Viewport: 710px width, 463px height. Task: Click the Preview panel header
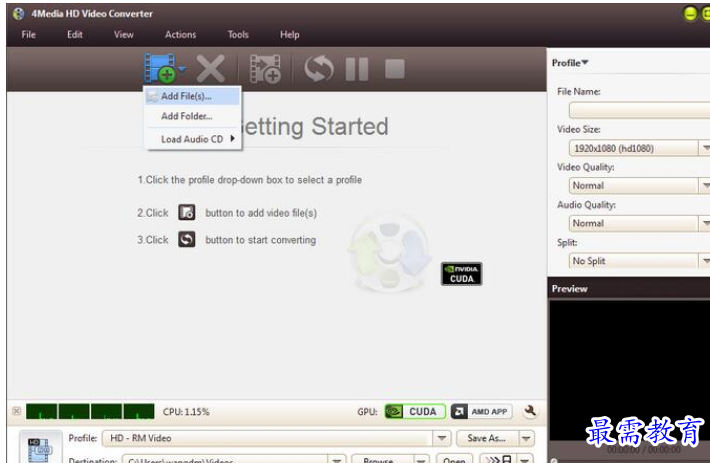click(x=629, y=289)
